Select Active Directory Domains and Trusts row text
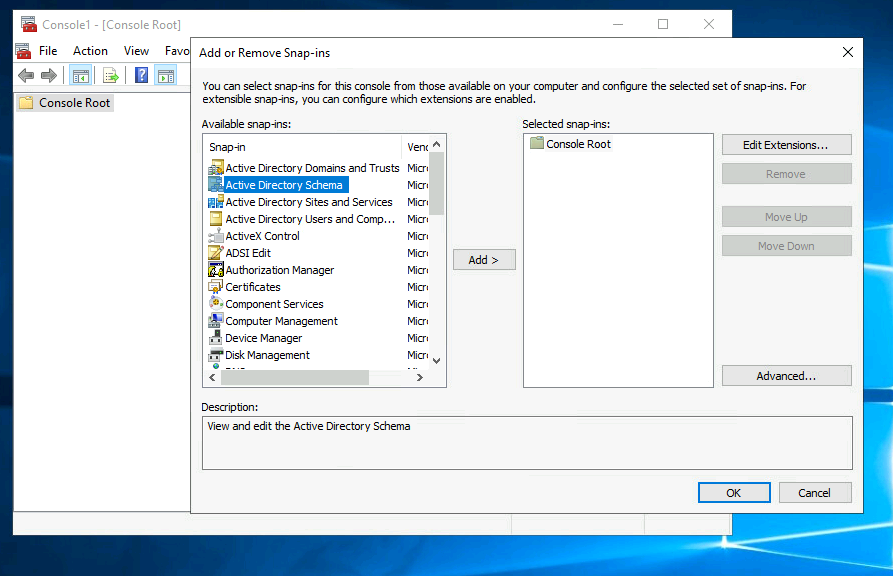Screen dimensions: 893x576 coord(312,168)
